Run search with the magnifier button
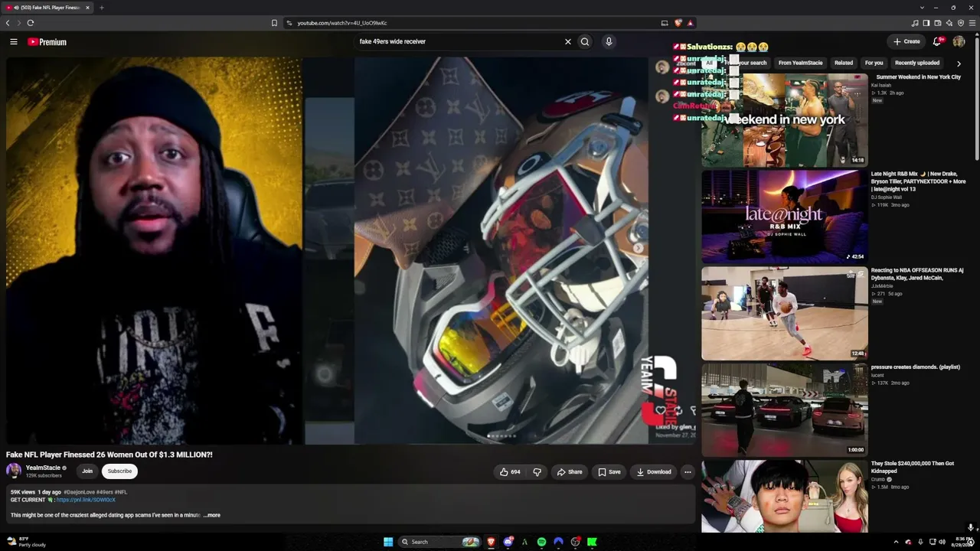 585,42
